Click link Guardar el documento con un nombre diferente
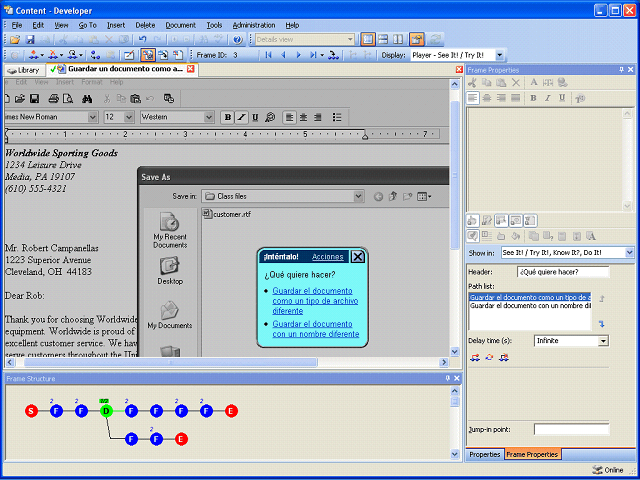Viewport: 640px width, 480px height. (x=316, y=329)
